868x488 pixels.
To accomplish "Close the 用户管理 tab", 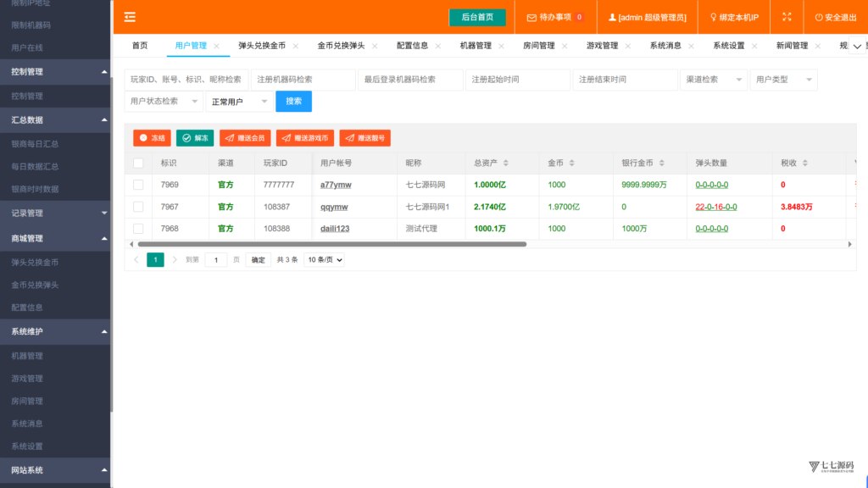I will click(216, 46).
